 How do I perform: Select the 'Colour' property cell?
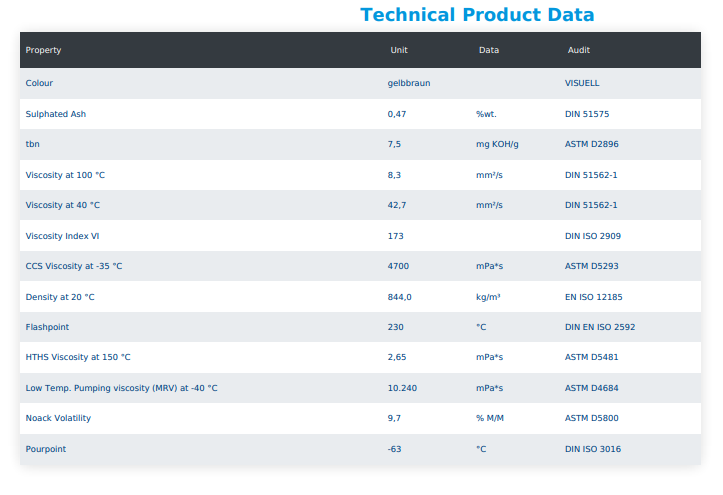(x=39, y=83)
